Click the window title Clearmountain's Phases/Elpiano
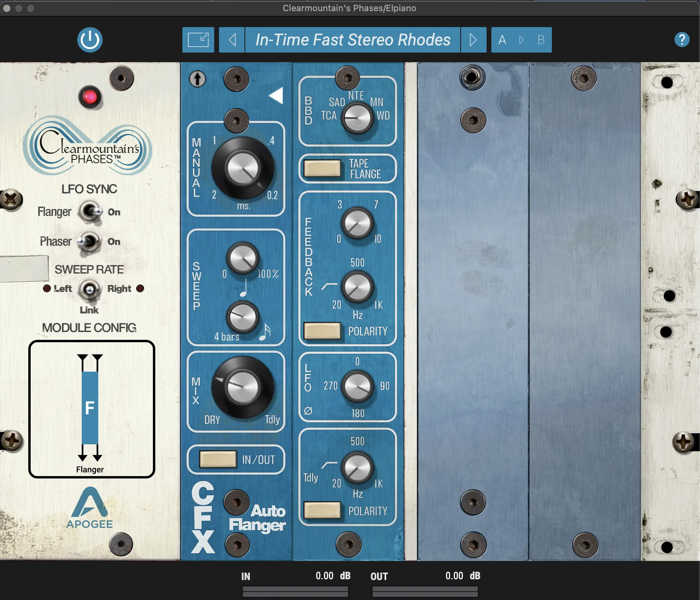Image resolution: width=700 pixels, height=600 pixels. pyautogui.click(x=349, y=8)
